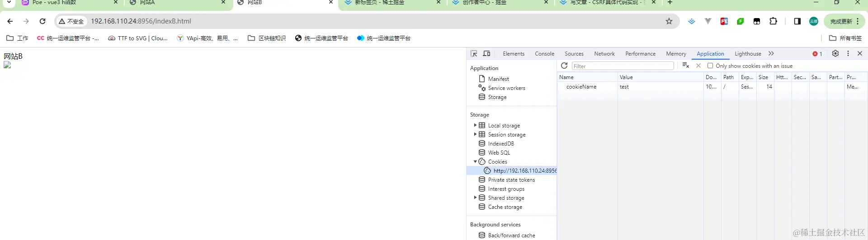Close the DevTools panel
The width and height of the screenshot is (868, 240).
click(860, 53)
